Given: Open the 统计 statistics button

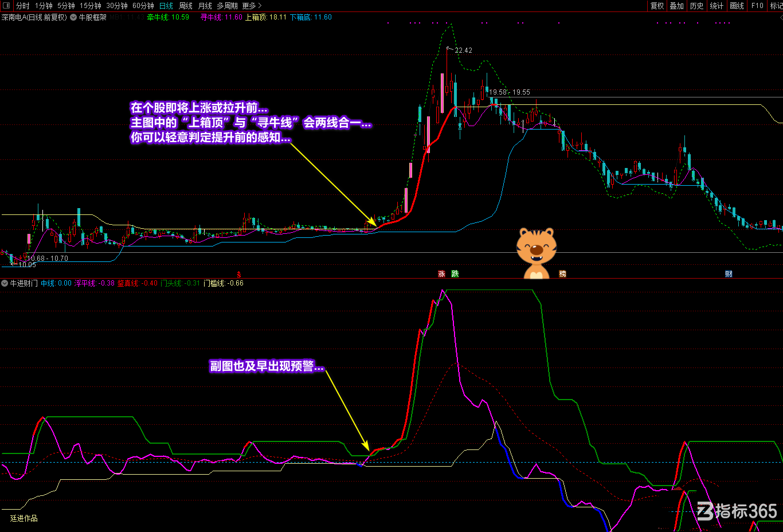Looking at the screenshot, I should [717, 6].
